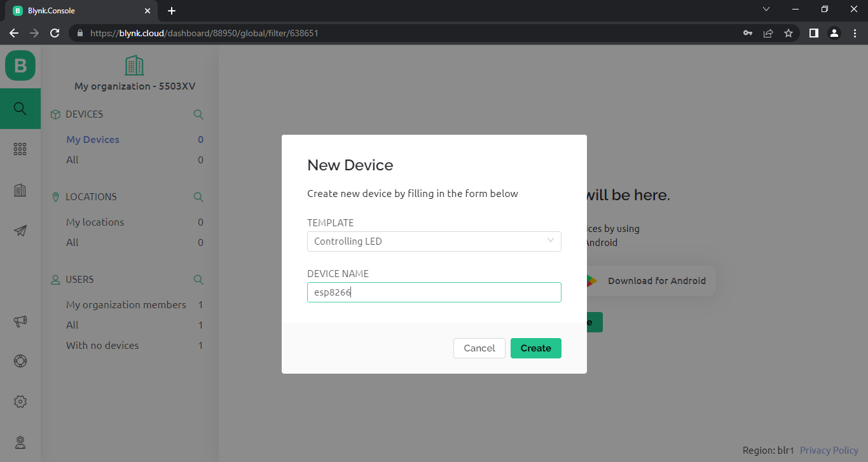Screen dimensions: 868x462
Task: Click Download for Android button
Action: tap(650, 281)
